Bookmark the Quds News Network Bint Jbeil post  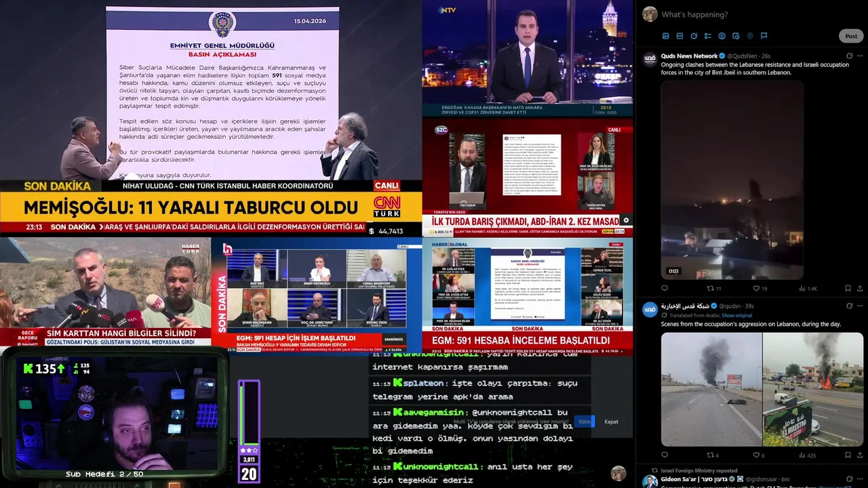848,288
